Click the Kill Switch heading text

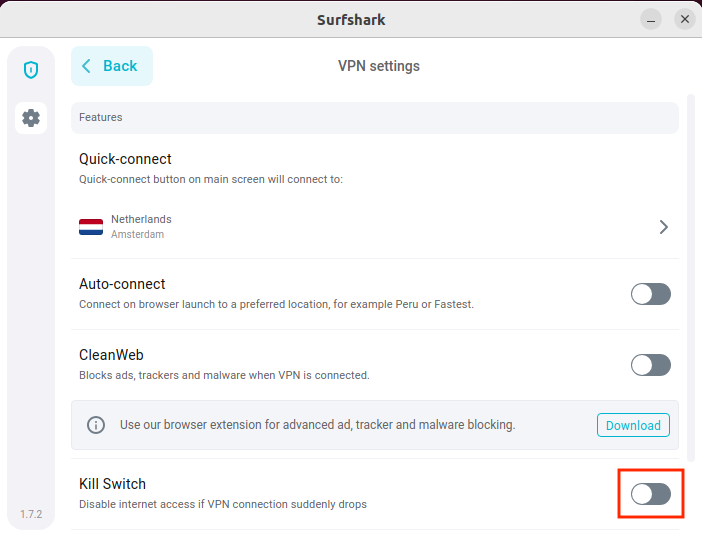click(x=112, y=484)
